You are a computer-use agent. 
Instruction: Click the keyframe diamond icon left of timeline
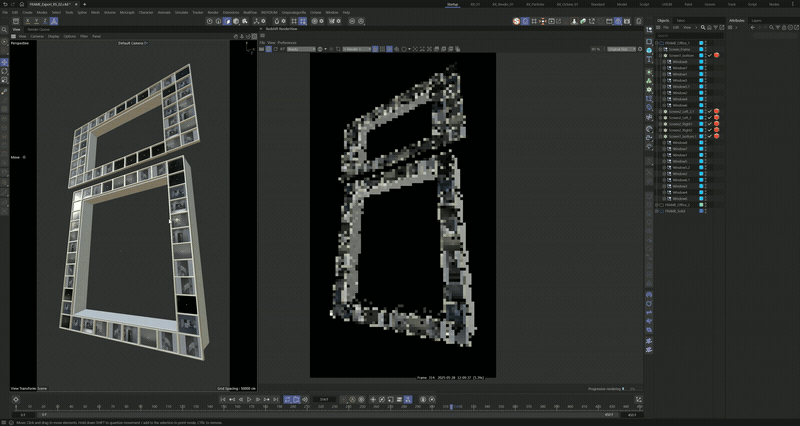[15, 399]
